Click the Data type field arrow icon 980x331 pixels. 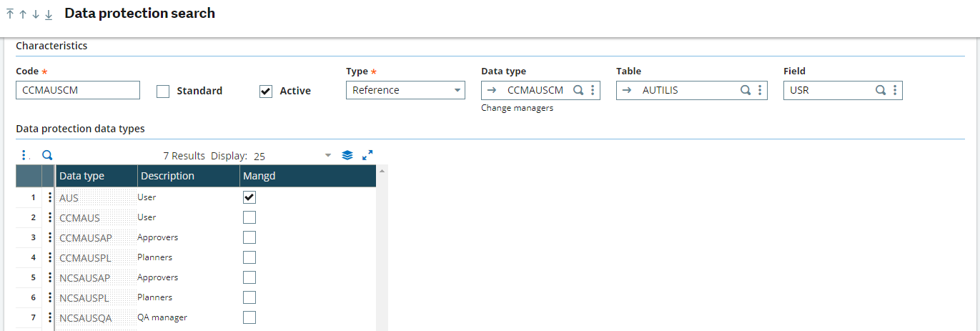pyautogui.click(x=491, y=90)
